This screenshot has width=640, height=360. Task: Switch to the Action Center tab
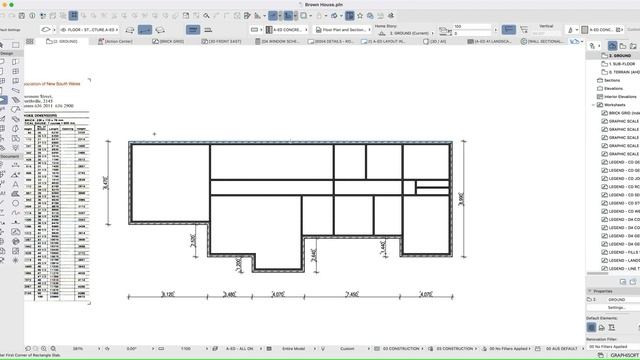(116, 41)
